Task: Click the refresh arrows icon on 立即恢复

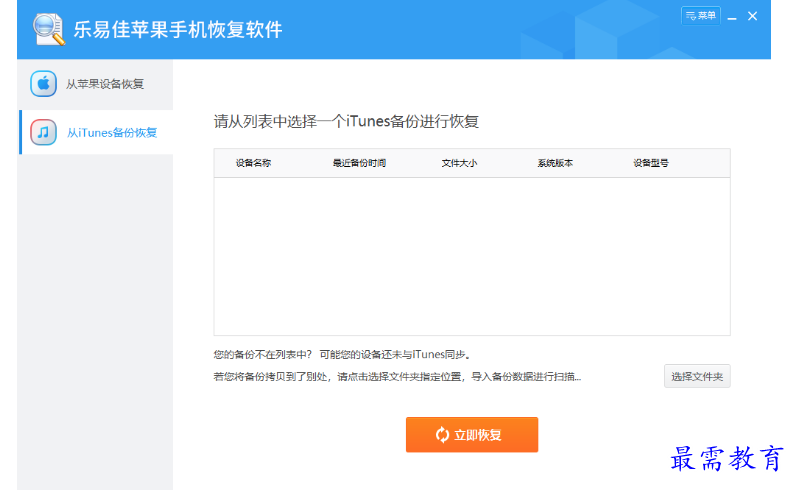Action: pos(442,435)
